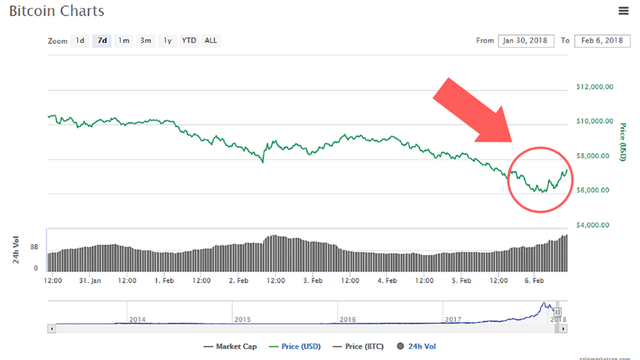Toggle the Price (USD) legend series

(295, 347)
